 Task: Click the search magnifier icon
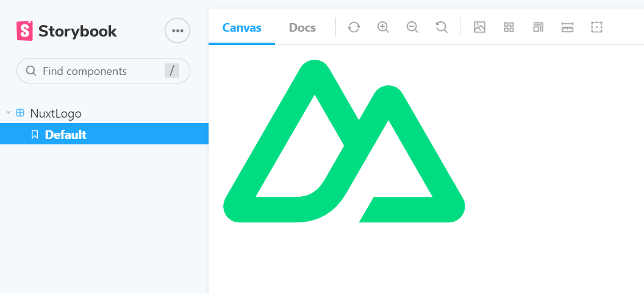(x=31, y=71)
